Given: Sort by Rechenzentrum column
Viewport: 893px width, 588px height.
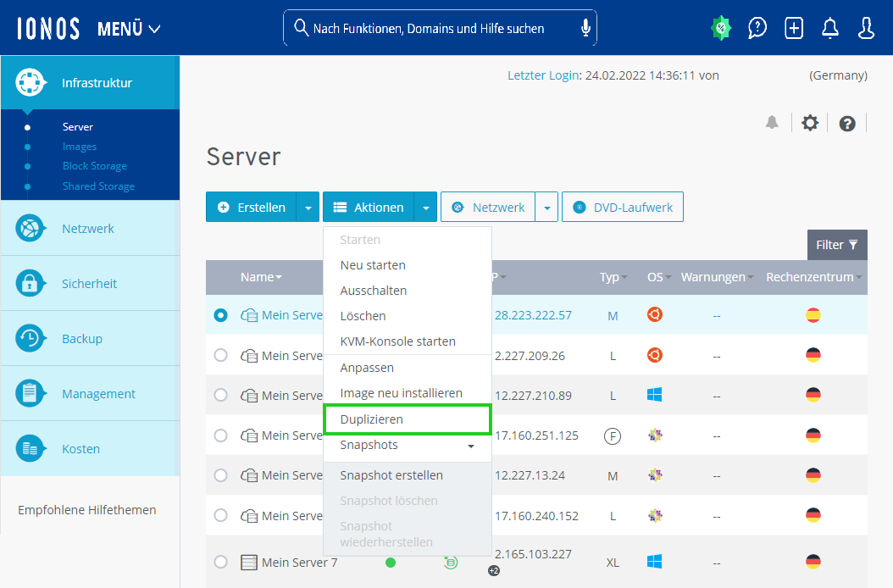Looking at the screenshot, I should pos(814,277).
